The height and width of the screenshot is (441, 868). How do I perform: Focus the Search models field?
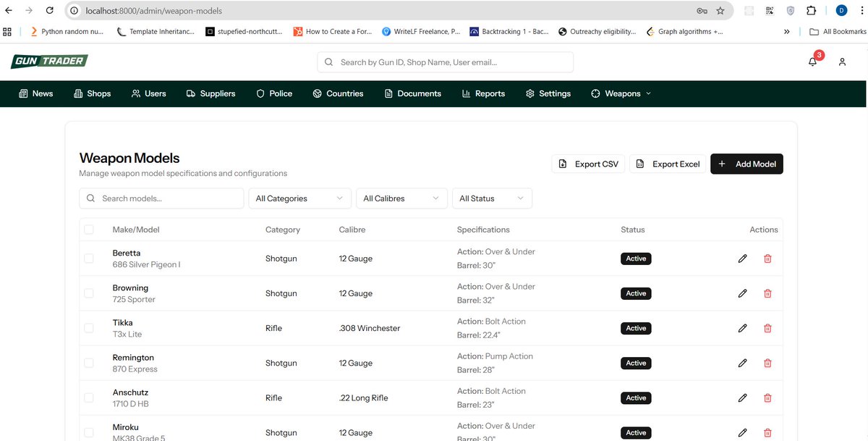coord(161,198)
